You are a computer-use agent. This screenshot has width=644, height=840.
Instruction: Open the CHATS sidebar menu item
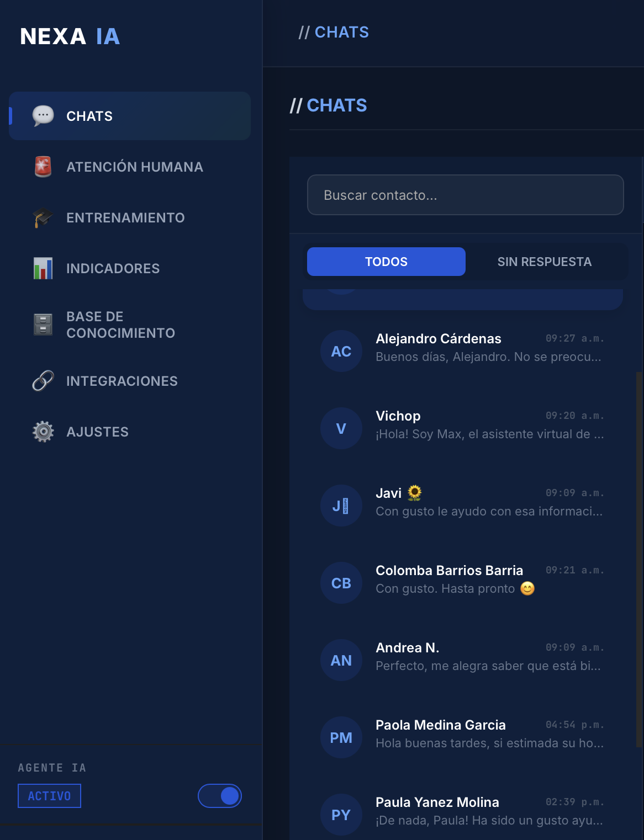[130, 116]
